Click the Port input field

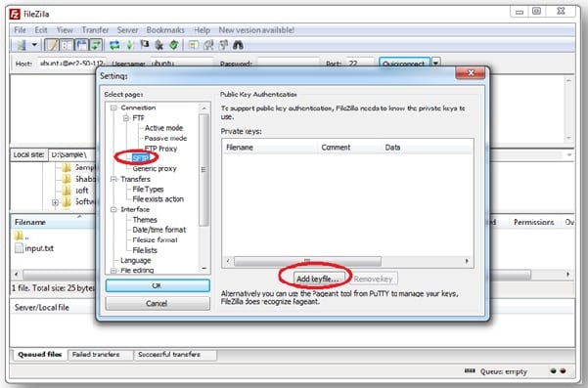point(359,64)
